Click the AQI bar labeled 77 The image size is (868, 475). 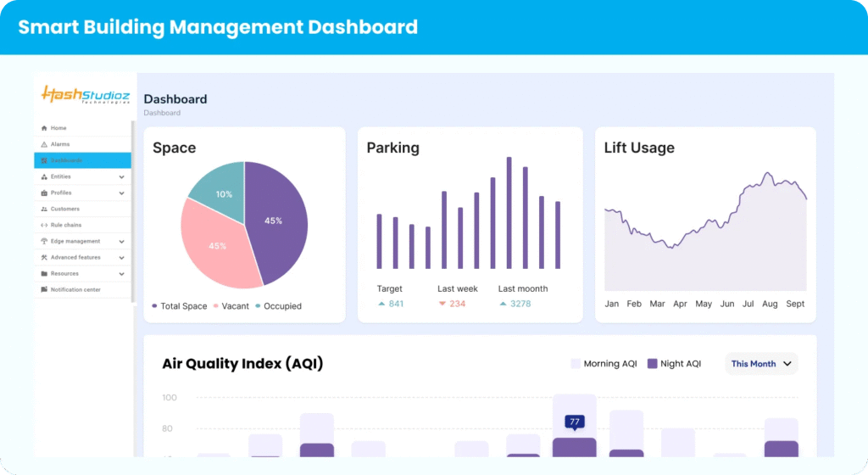(574, 447)
